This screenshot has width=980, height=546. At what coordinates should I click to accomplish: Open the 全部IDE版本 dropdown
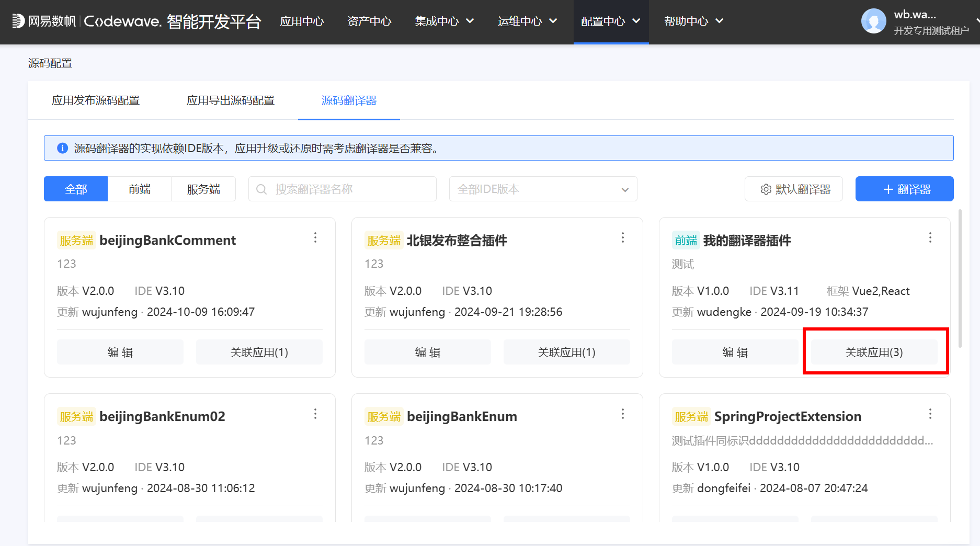tap(543, 189)
